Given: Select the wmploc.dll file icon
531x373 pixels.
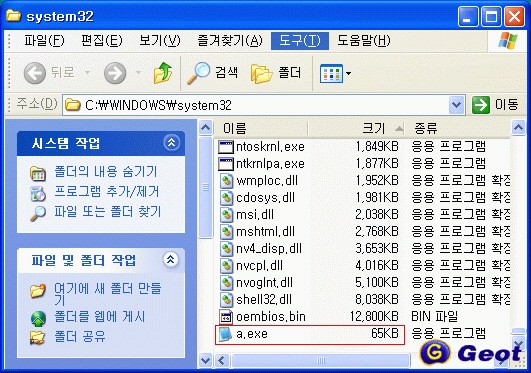Looking at the screenshot, I should (x=226, y=181).
